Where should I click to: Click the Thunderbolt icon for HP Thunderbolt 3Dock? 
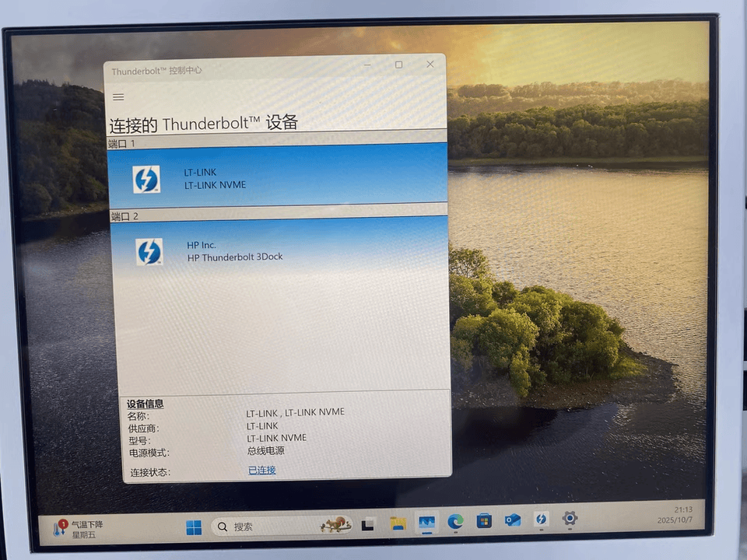coord(149,251)
